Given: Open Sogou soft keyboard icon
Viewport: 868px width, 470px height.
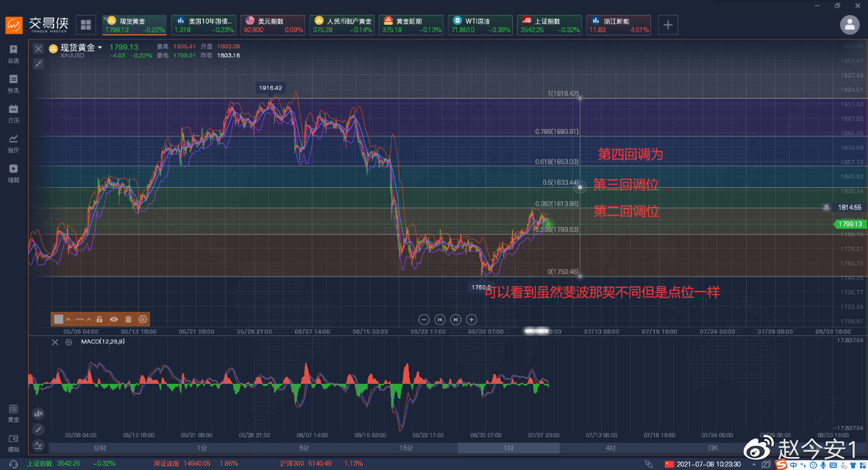Looking at the screenshot, I should coord(832,464).
